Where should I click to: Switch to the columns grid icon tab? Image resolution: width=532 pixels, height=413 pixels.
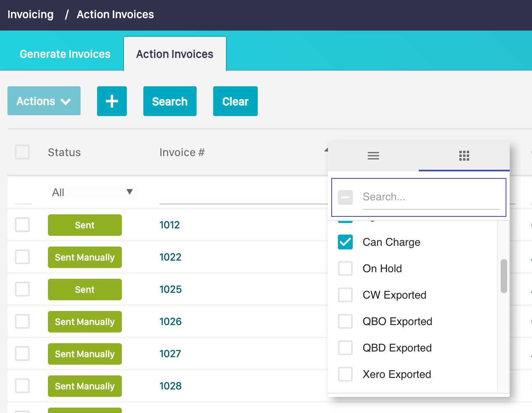tap(464, 156)
